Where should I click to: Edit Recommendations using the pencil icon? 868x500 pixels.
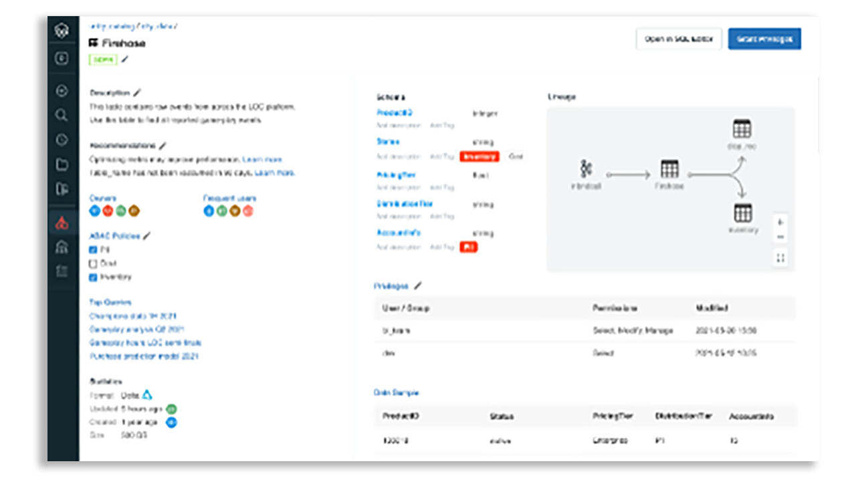pos(162,145)
